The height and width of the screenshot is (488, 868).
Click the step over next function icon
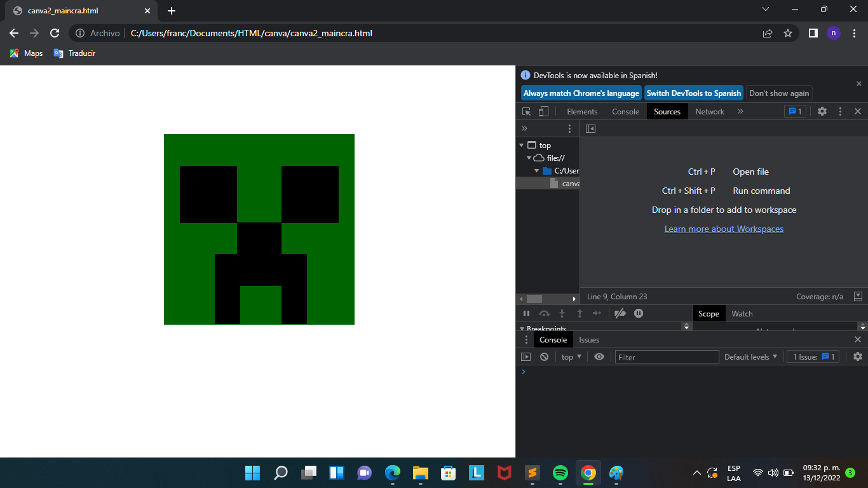pos(544,313)
